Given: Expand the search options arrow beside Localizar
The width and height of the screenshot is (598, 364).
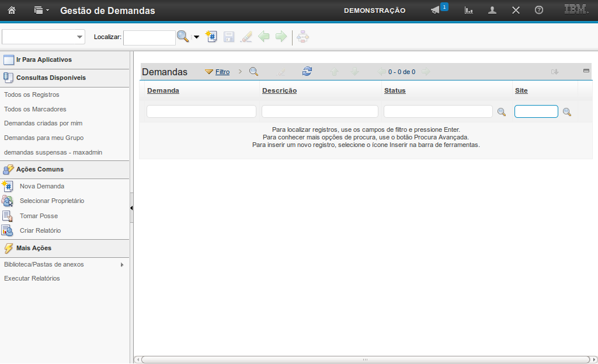Looking at the screenshot, I should [x=196, y=37].
